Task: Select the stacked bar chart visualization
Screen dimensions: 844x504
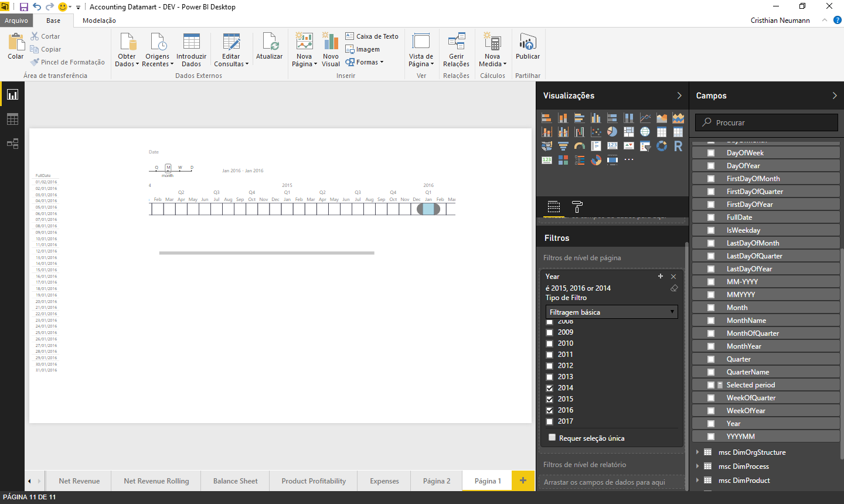Action: tap(546, 118)
